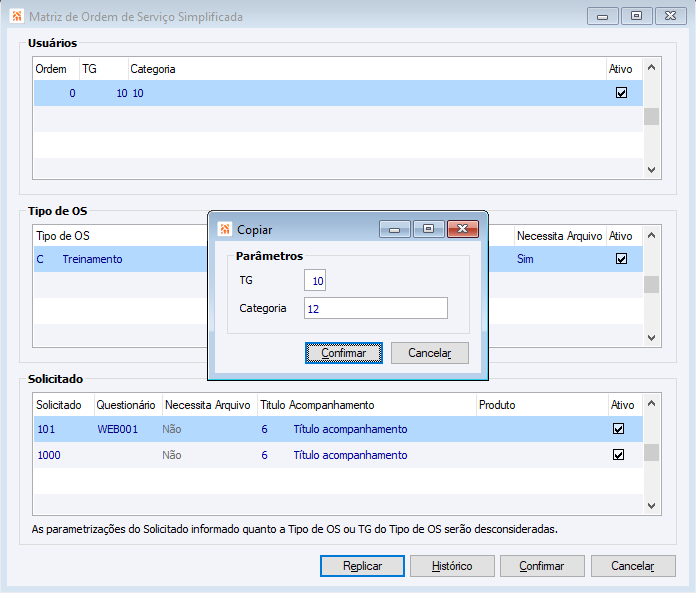Click the Necessita Arquivo header in Tipo de OS
The height and width of the screenshot is (593, 696).
tap(559, 236)
